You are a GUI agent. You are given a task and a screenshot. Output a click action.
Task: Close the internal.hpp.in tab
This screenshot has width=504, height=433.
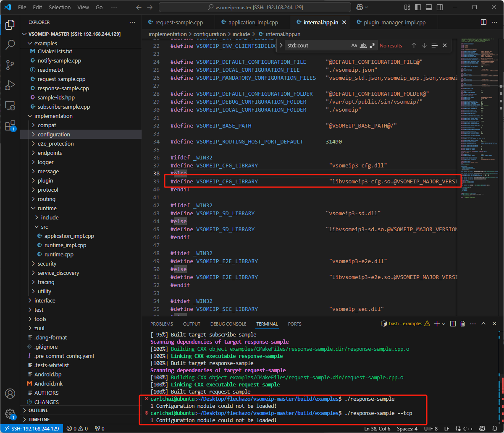[x=344, y=22]
